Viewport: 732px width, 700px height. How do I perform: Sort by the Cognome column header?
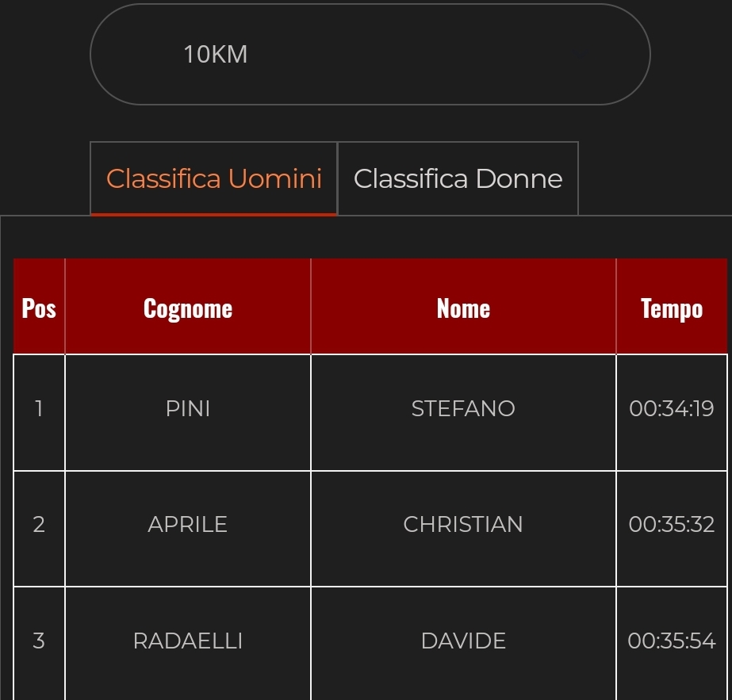pos(188,308)
